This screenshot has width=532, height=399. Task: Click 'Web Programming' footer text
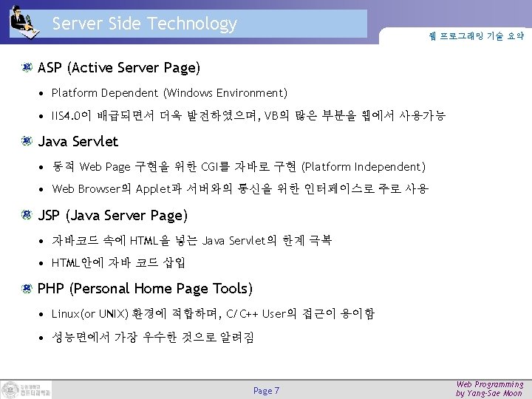pos(490,384)
